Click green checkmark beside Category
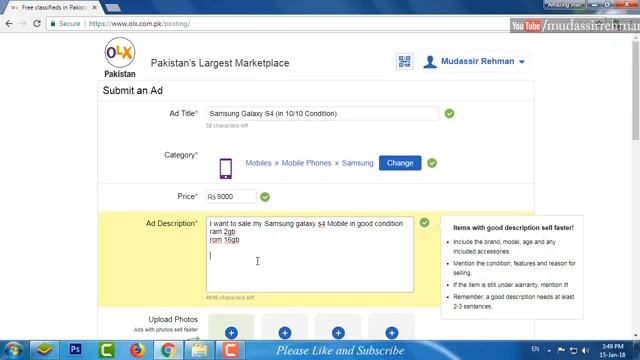 pyautogui.click(x=432, y=163)
